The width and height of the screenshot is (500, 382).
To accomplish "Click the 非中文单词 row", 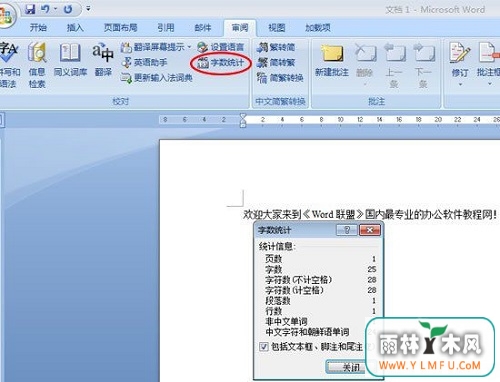I will [321, 322].
